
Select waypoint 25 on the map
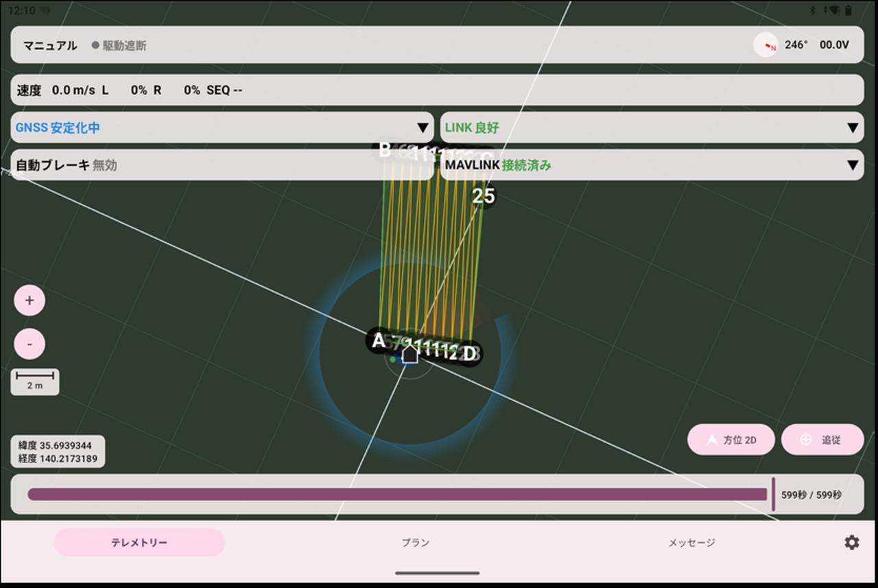(x=484, y=196)
